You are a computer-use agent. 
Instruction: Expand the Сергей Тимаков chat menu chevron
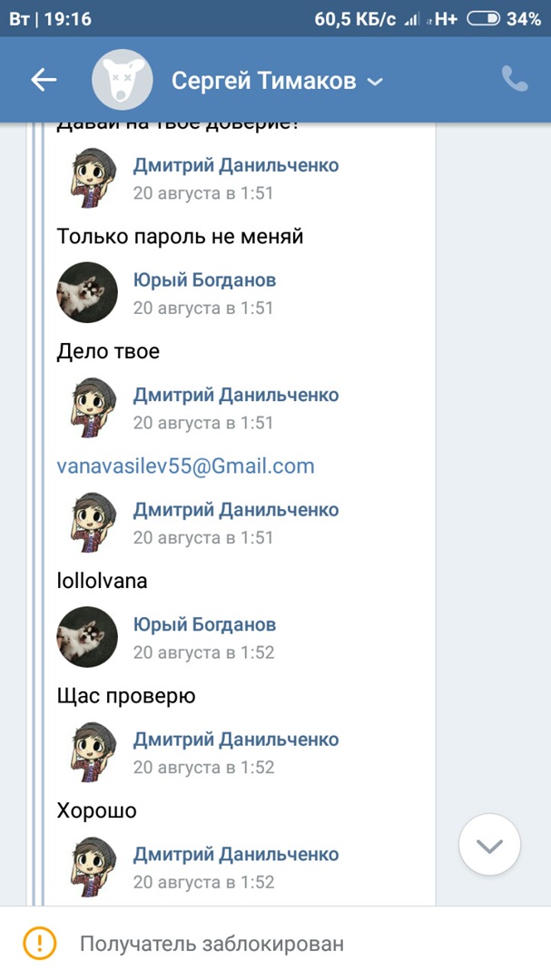click(375, 82)
